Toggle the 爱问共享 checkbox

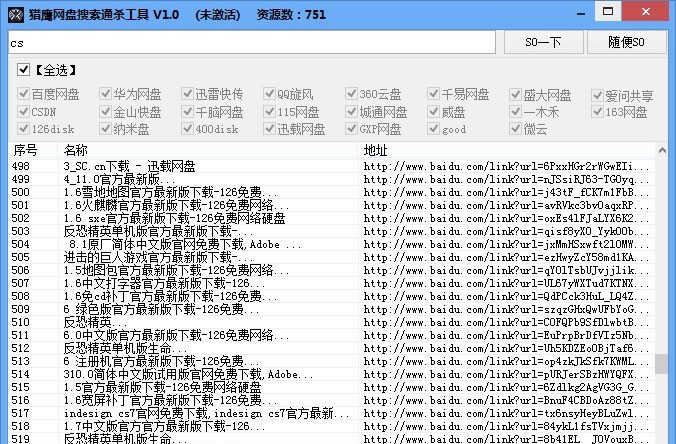(597, 95)
